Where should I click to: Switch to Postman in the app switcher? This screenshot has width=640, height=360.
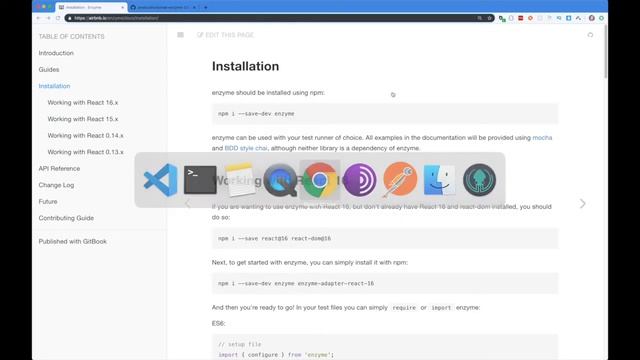[x=400, y=180]
